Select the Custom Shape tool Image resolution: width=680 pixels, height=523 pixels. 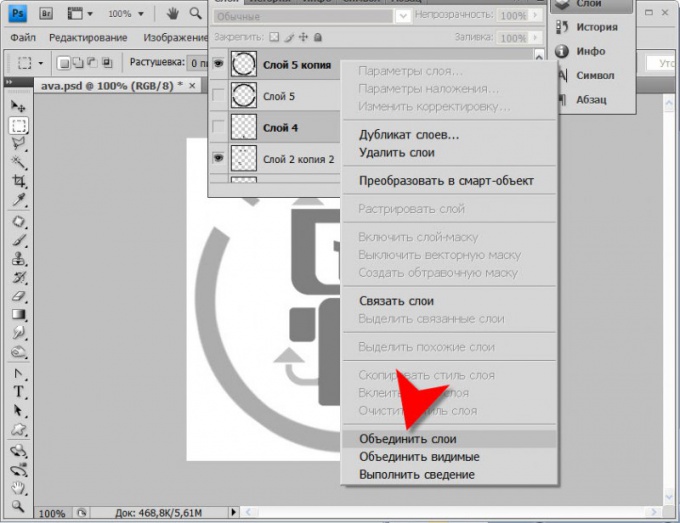[18, 429]
